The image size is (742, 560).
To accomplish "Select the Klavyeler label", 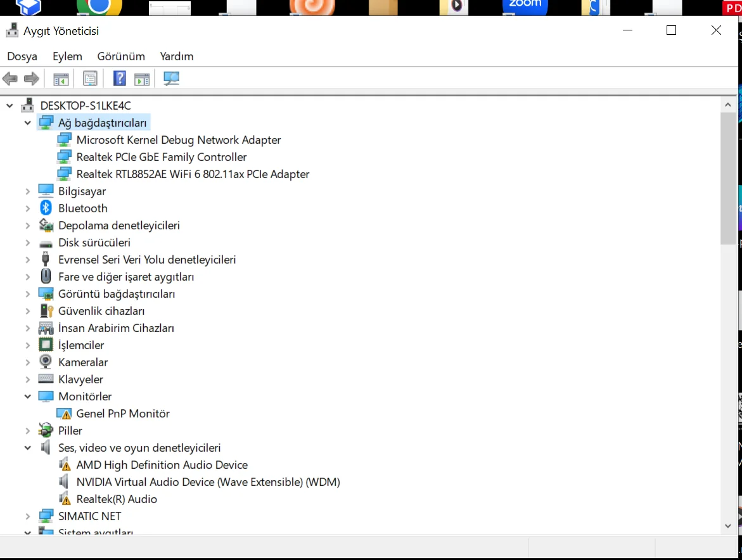I will click(x=80, y=379).
